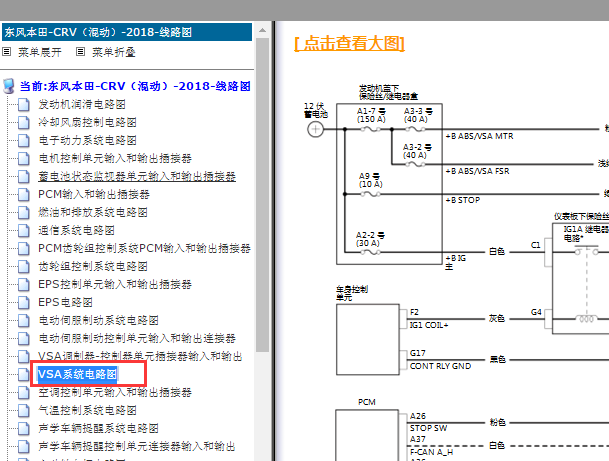The image size is (609, 461).
Task: Click page icon beside 气温控制系统电路图
Action: [x=24, y=410]
